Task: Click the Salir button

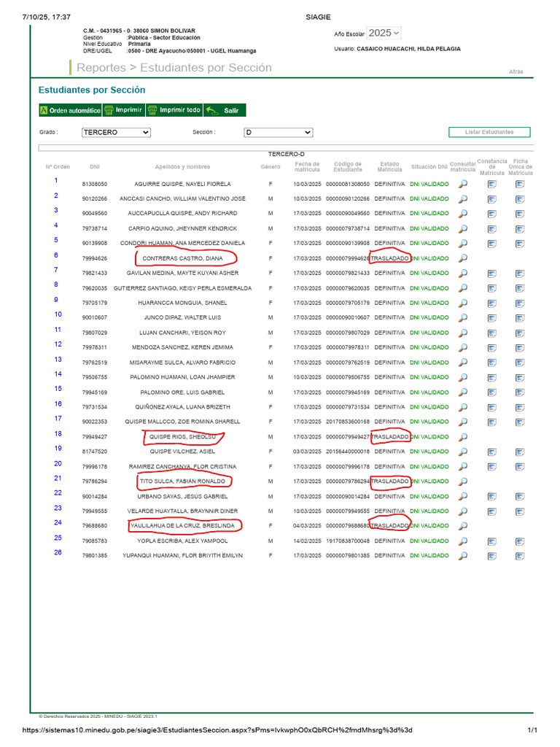Action: [225, 110]
